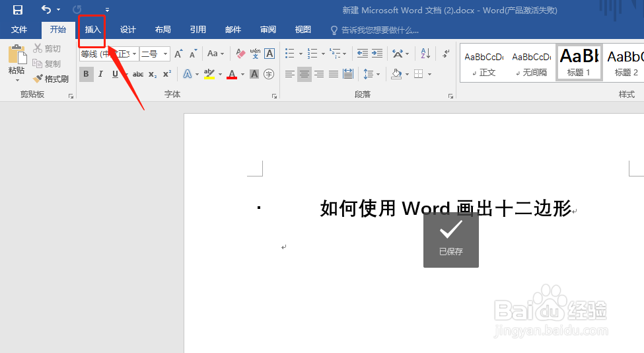Toggle superscript formatting

(x=166, y=74)
